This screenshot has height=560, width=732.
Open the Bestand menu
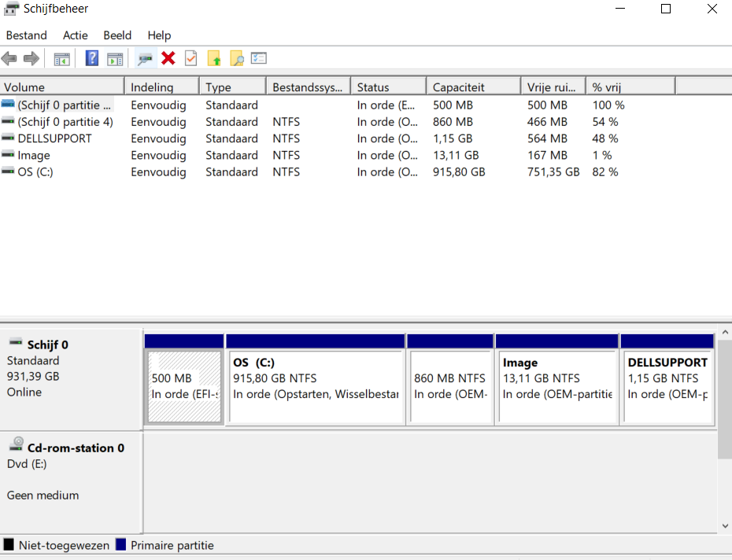click(x=26, y=35)
